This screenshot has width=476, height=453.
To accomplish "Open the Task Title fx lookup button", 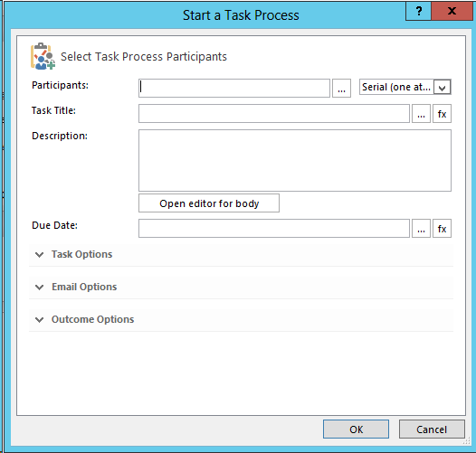I will click(x=442, y=114).
